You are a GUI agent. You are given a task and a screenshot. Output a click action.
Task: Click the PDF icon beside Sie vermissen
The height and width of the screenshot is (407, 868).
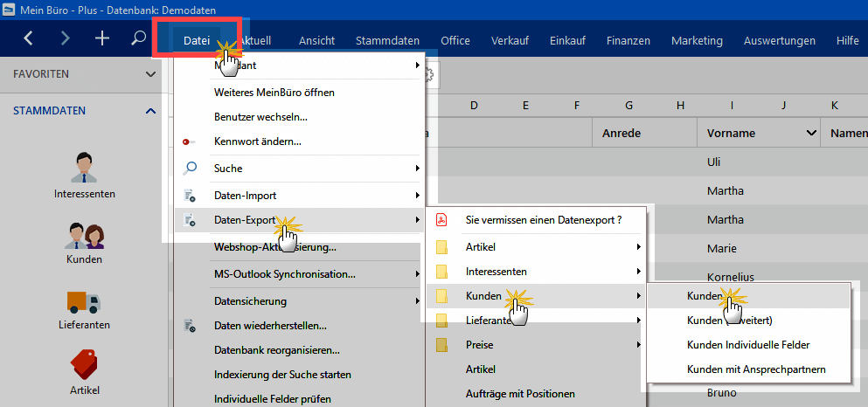click(x=441, y=219)
